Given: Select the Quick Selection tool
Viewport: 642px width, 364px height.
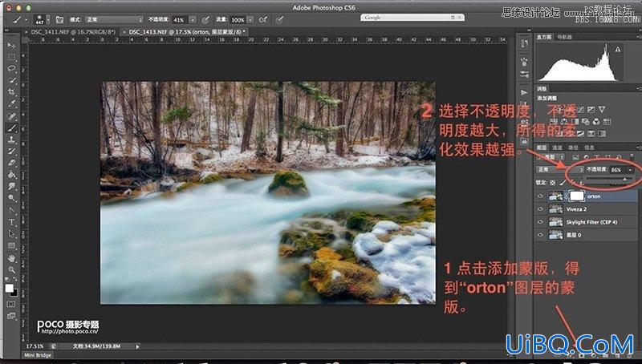Looking at the screenshot, I should [x=11, y=80].
